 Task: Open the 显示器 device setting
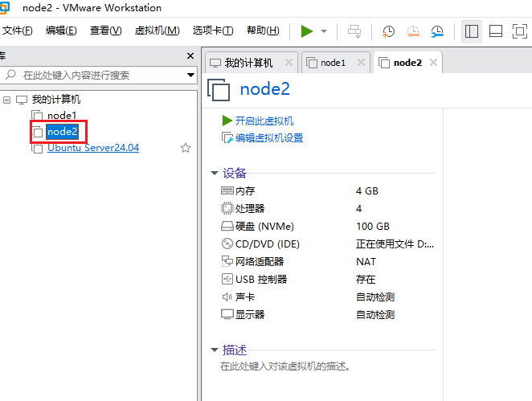pos(250,314)
